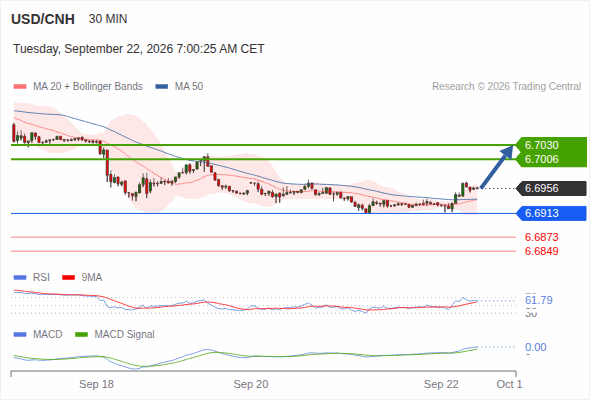Click the Sep 18 date axis label

coord(96,384)
